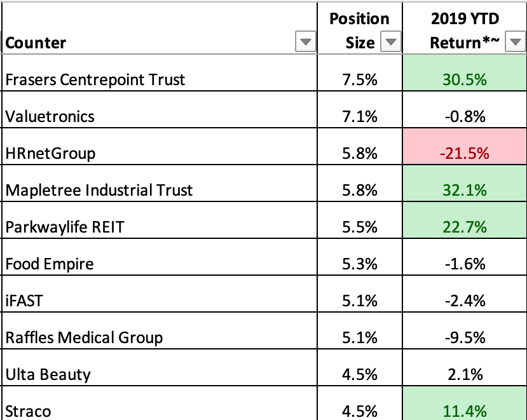Click the red -21.5% return cell
The width and height of the screenshot is (527, 420).
pyautogui.click(x=465, y=153)
